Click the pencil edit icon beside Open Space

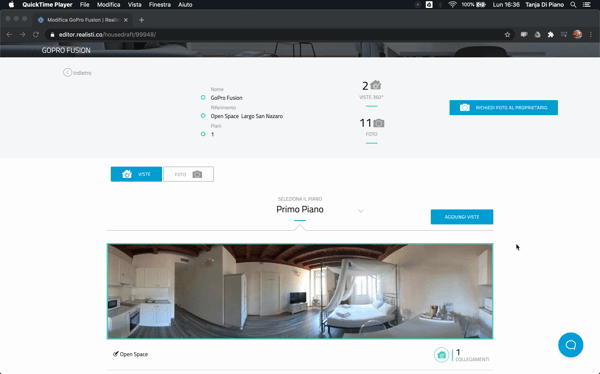[116, 354]
